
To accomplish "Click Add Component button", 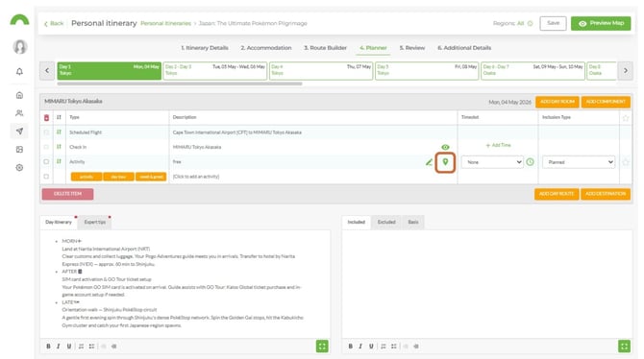I will point(606,102).
